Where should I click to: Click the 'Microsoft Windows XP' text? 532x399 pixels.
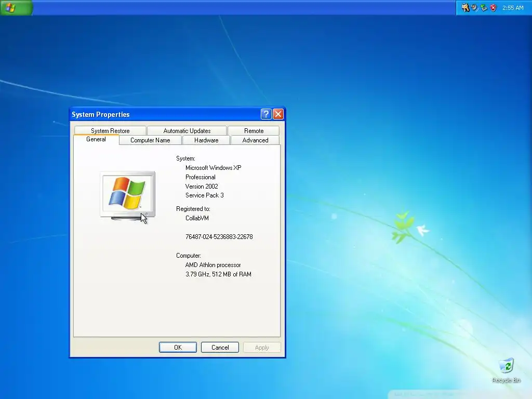click(x=214, y=168)
